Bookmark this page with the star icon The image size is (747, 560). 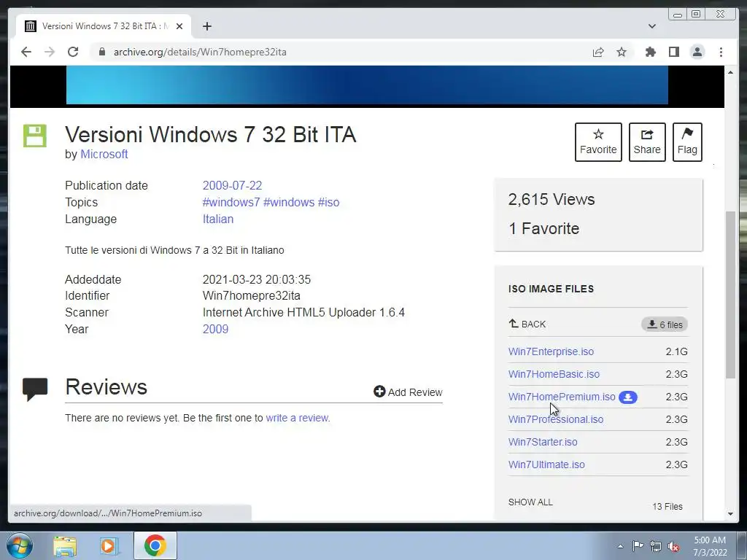622,52
